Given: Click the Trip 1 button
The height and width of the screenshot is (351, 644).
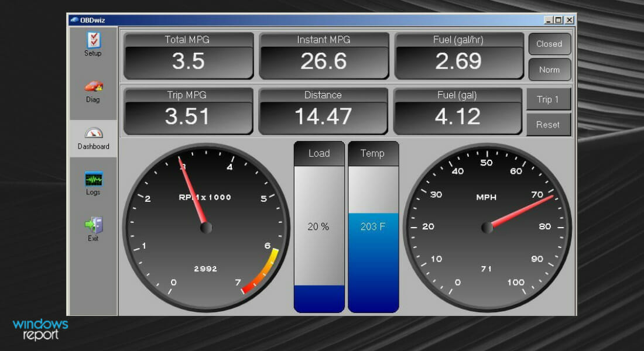Looking at the screenshot, I should pos(549,99).
